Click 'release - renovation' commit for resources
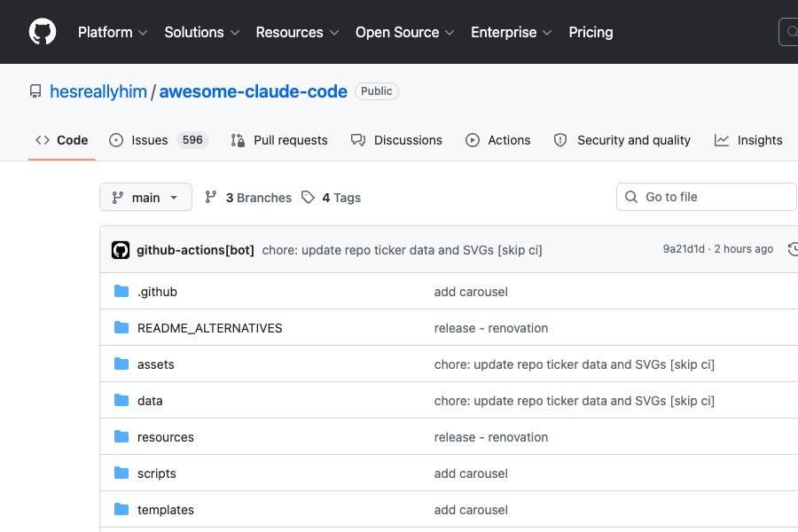The width and height of the screenshot is (798, 532). [491, 437]
